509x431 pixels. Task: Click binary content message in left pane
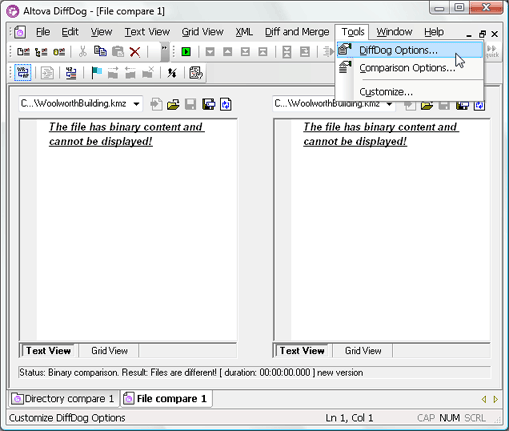tap(127, 134)
